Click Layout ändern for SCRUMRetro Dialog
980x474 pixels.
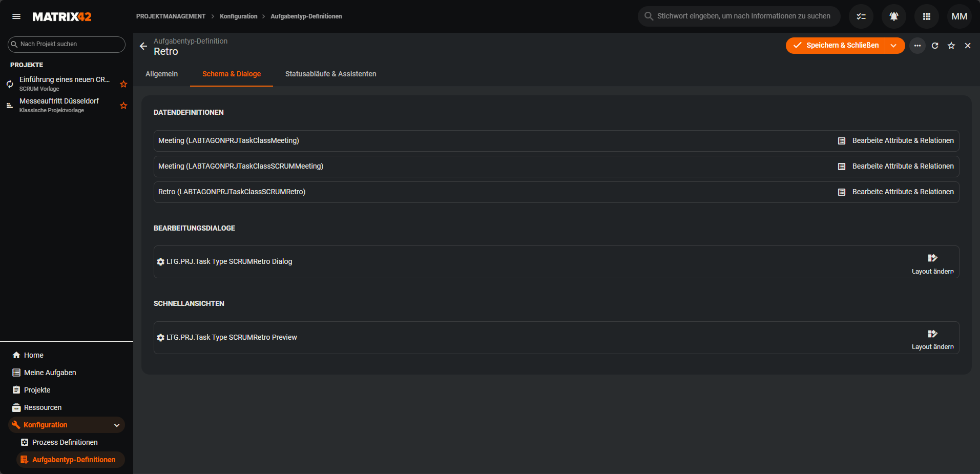(932, 263)
